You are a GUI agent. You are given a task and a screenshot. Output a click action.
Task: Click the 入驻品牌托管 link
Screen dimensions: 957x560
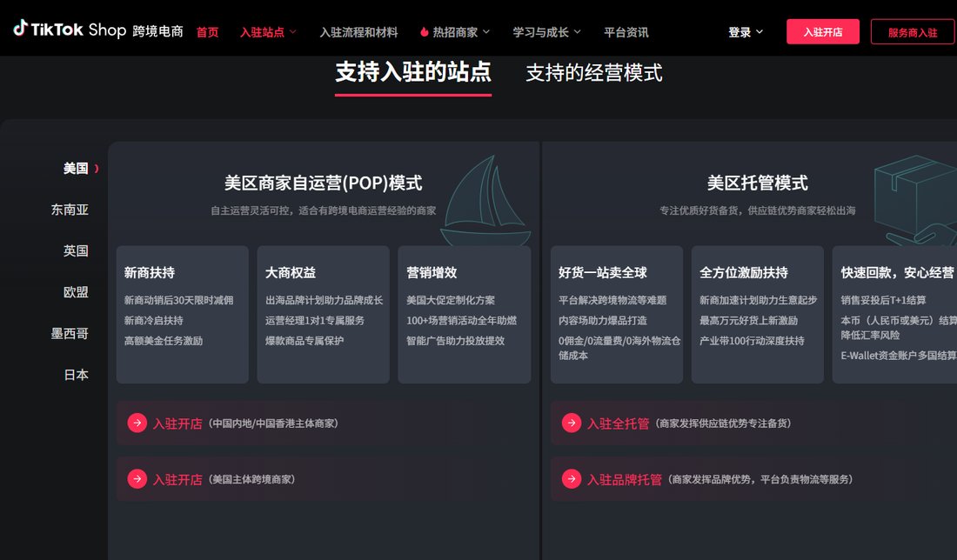[625, 479]
